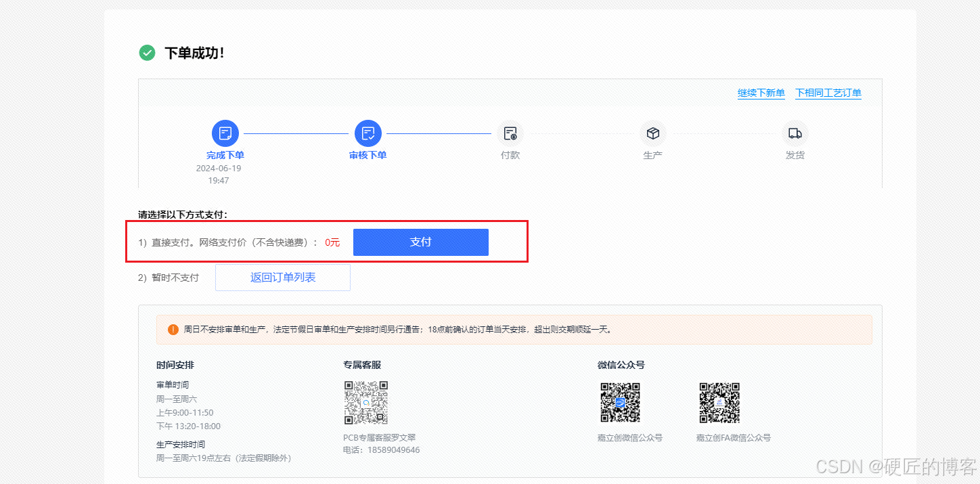Viewport: 980px width, 484px height.
Task: Open the 继续下新单 link
Action: pyautogui.click(x=761, y=93)
